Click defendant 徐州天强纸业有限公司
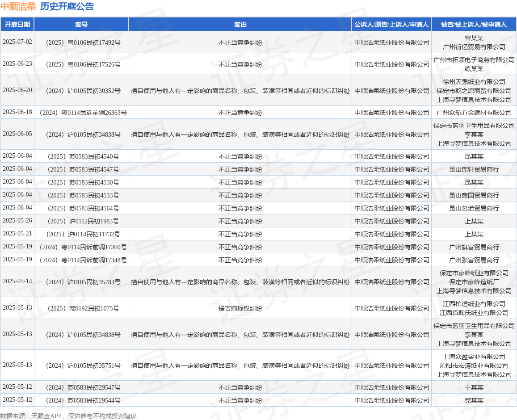 pos(474,81)
